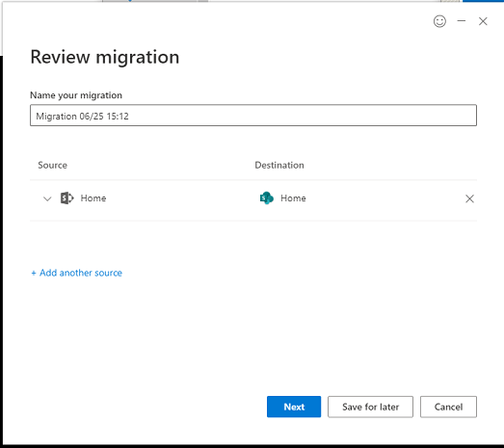Click the destination SharePoint Online icon
504x448 pixels.
(267, 198)
